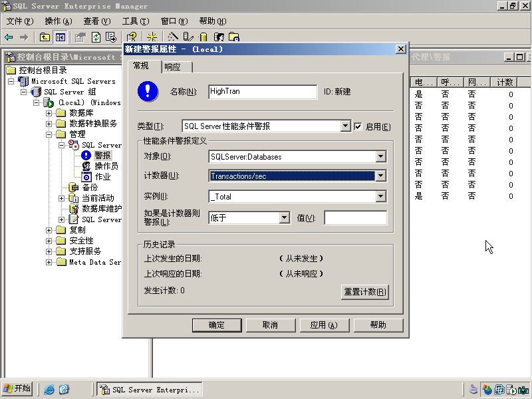
Task: Open the 低于 condition dropdown
Action: (x=285, y=218)
